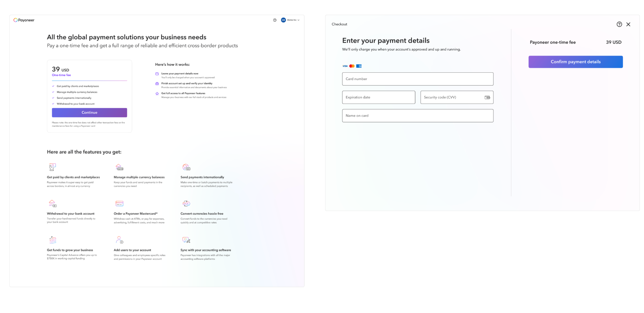644x313 pixels.
Task: Open help in the Checkout window
Action: (x=619, y=24)
